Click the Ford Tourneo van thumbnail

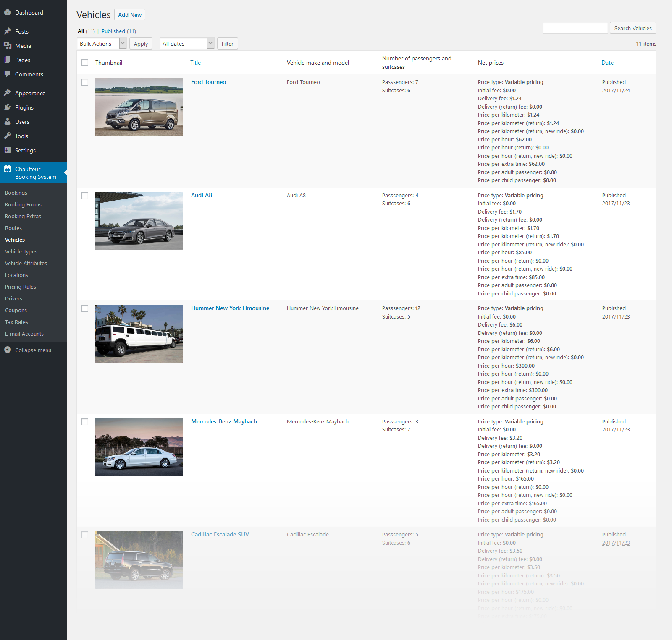pyautogui.click(x=139, y=107)
